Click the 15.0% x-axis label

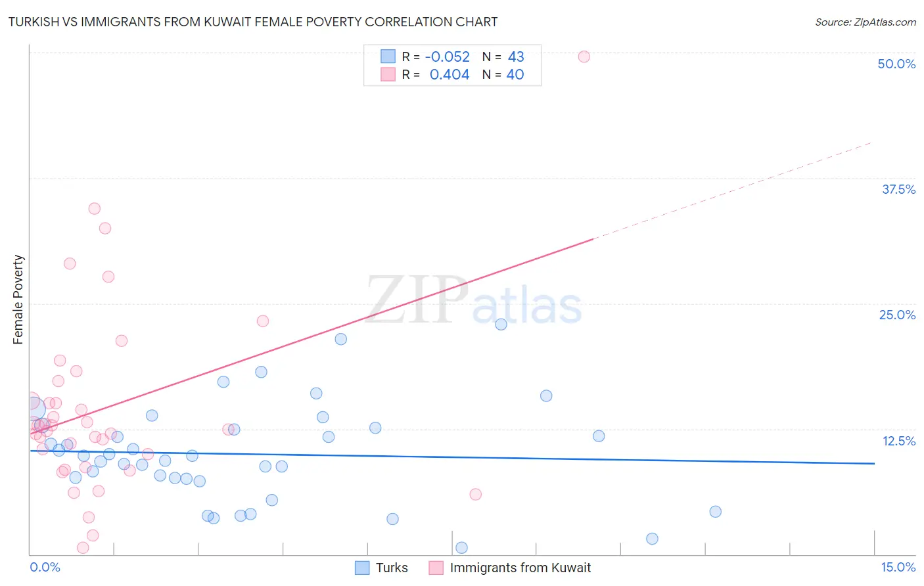pyautogui.click(x=898, y=567)
